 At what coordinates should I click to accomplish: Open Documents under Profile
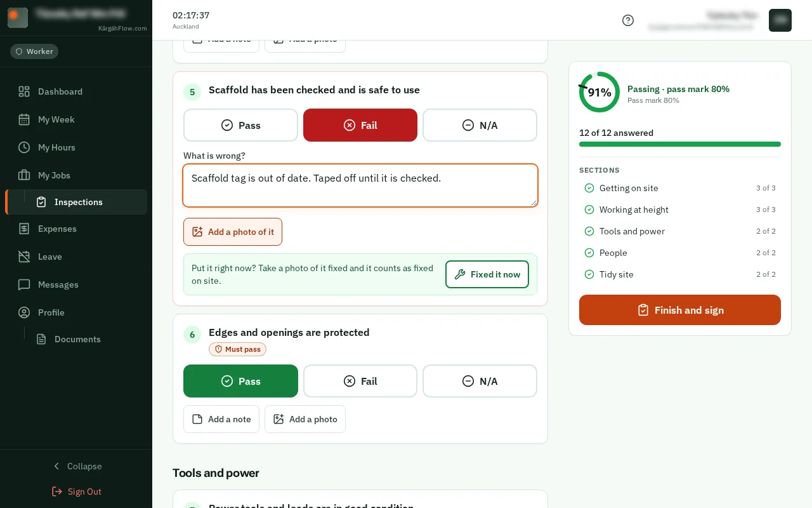click(x=76, y=339)
